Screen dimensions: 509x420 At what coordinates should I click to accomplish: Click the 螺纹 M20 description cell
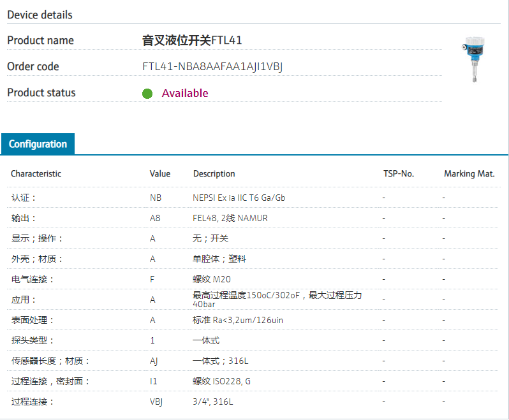click(x=210, y=280)
